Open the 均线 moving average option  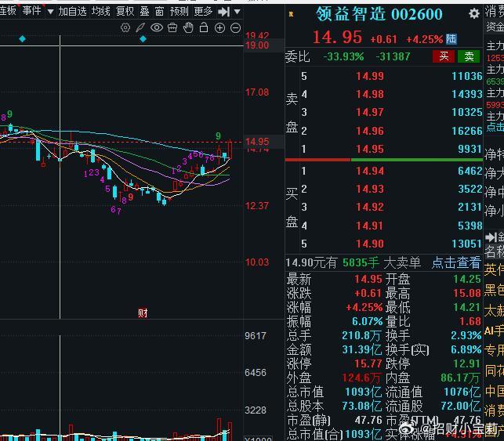100,12
